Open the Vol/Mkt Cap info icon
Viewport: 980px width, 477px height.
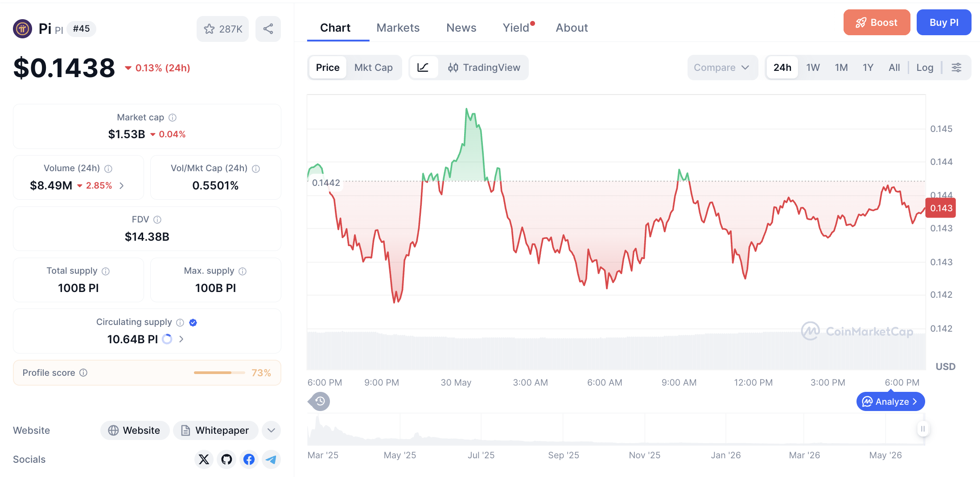click(x=256, y=169)
